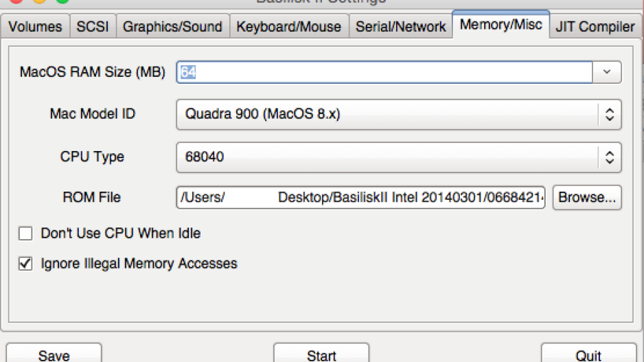Switch to the JIT Compiler tab
This screenshot has width=644, height=362.
(x=595, y=27)
